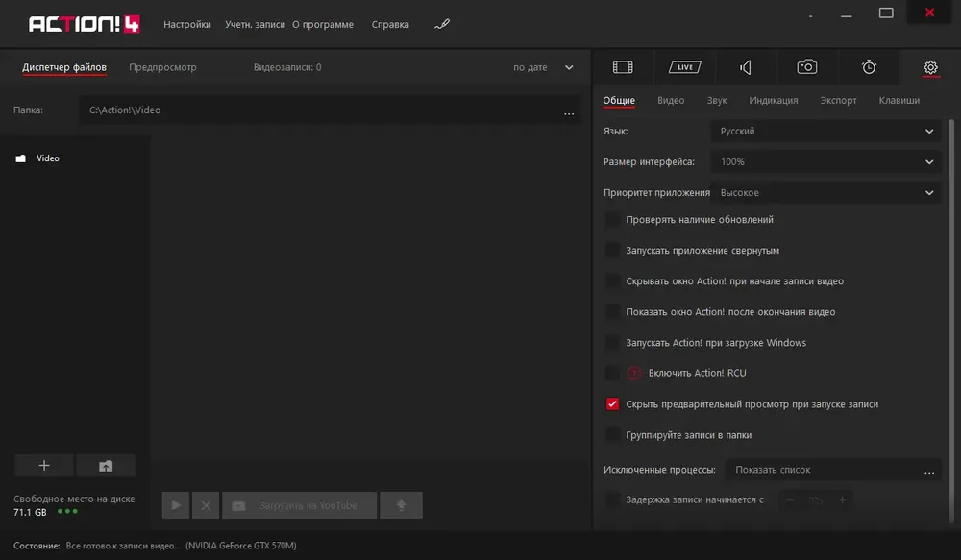Click the open folder button beside plus
Image resolution: width=961 pixels, height=560 pixels.
(x=106, y=466)
